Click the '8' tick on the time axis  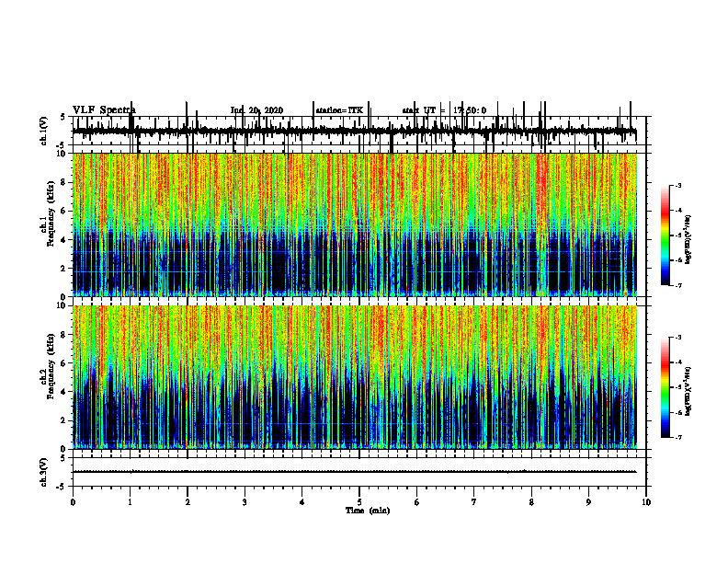pos(531,502)
